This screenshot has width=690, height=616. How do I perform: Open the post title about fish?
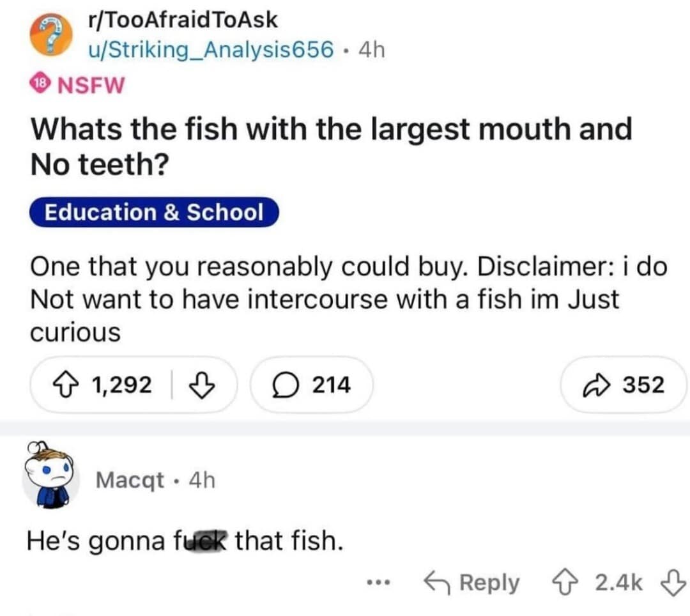(x=331, y=146)
